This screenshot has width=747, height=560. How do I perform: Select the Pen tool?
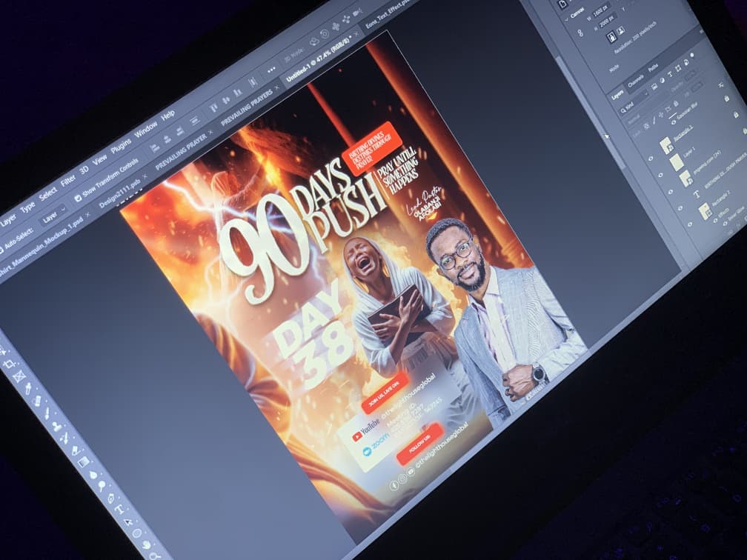pyautogui.click(x=111, y=499)
